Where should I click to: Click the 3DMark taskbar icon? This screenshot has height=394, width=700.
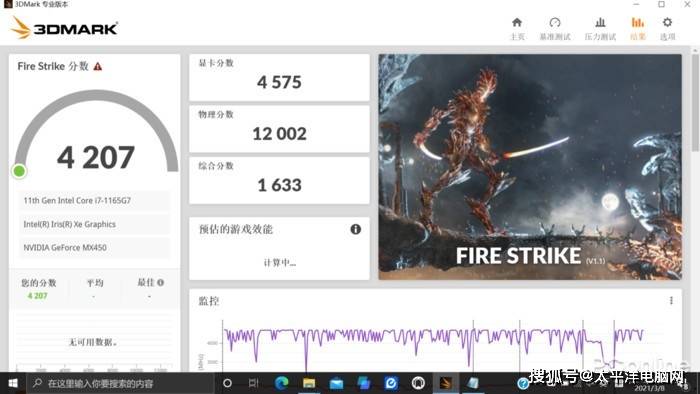tap(446, 383)
